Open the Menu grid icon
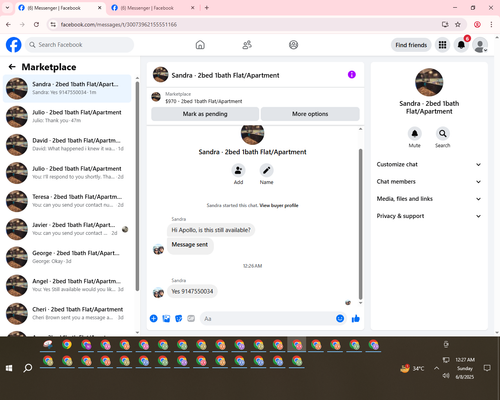This screenshot has width=500, height=400. point(442,45)
